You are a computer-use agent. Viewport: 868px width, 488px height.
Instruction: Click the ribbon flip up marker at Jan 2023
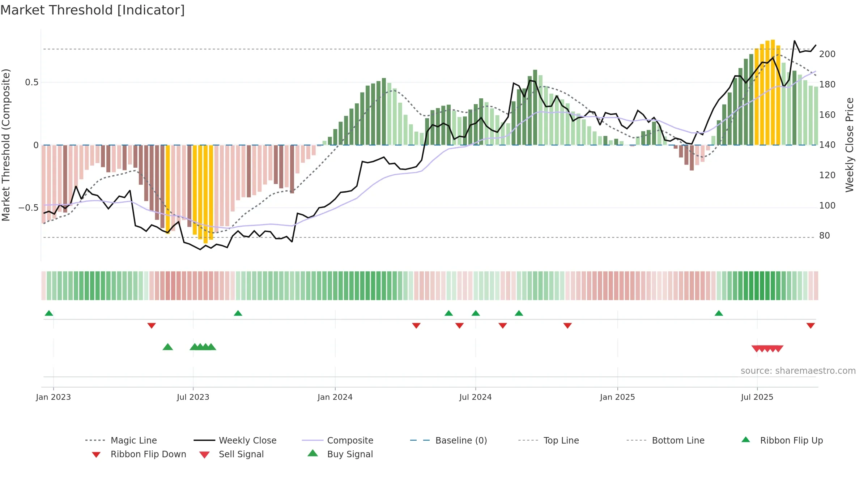(x=49, y=313)
